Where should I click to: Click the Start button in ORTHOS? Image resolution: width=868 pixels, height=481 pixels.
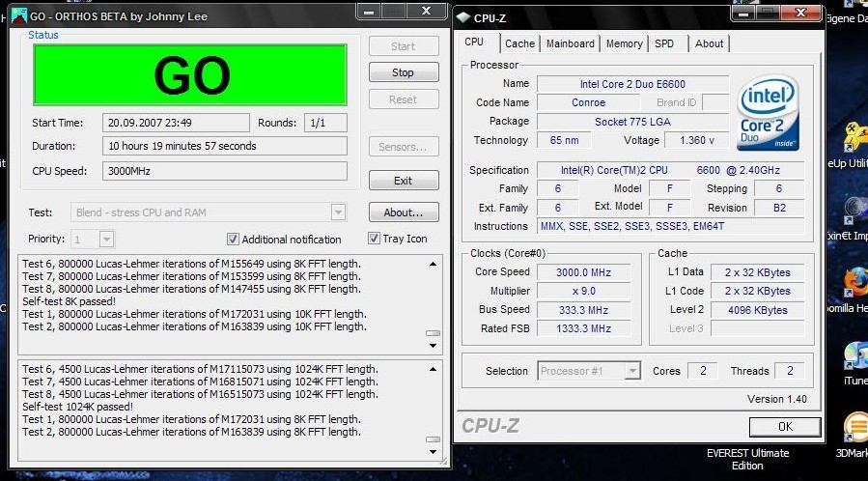pos(404,46)
